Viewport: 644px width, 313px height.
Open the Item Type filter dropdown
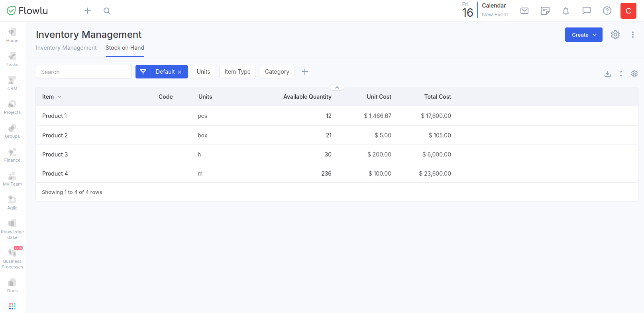(x=237, y=72)
